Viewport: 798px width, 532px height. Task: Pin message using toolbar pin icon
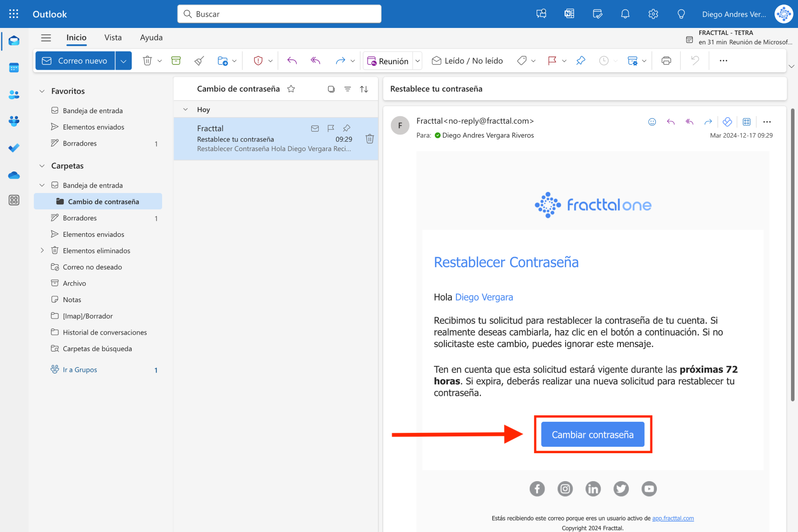point(581,61)
